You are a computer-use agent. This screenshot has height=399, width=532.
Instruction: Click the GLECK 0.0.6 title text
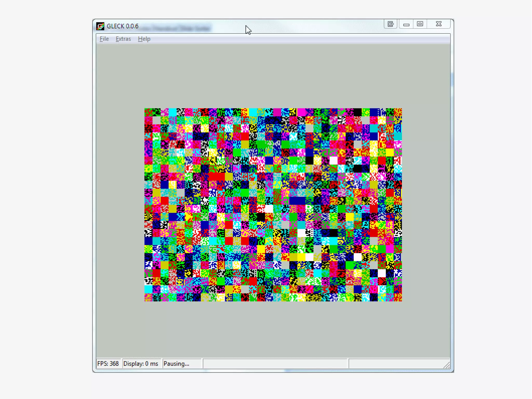(123, 26)
